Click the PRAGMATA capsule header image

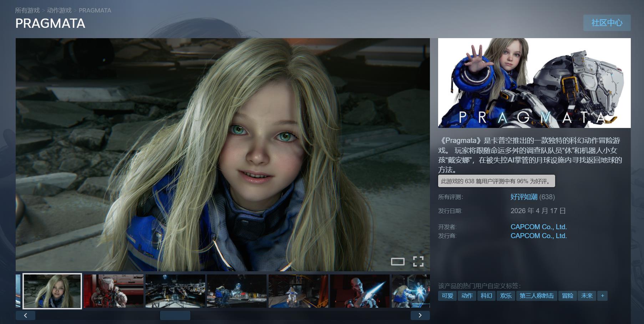point(534,83)
